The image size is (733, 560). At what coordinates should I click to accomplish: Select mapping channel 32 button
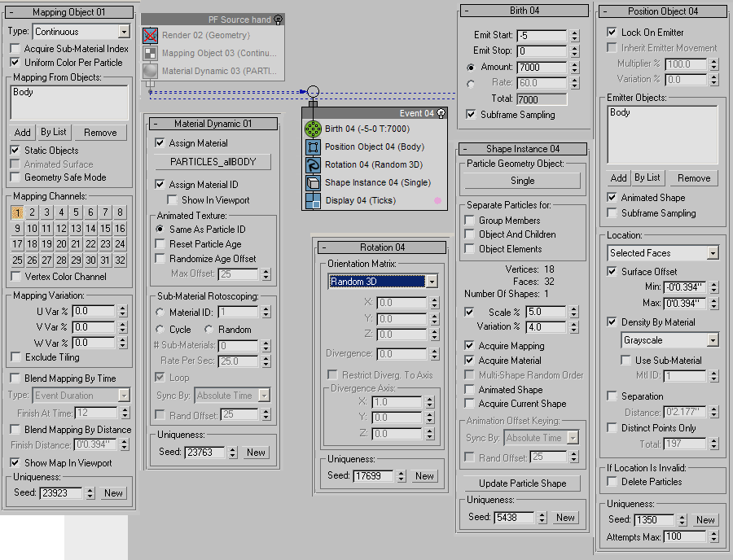pos(121,260)
